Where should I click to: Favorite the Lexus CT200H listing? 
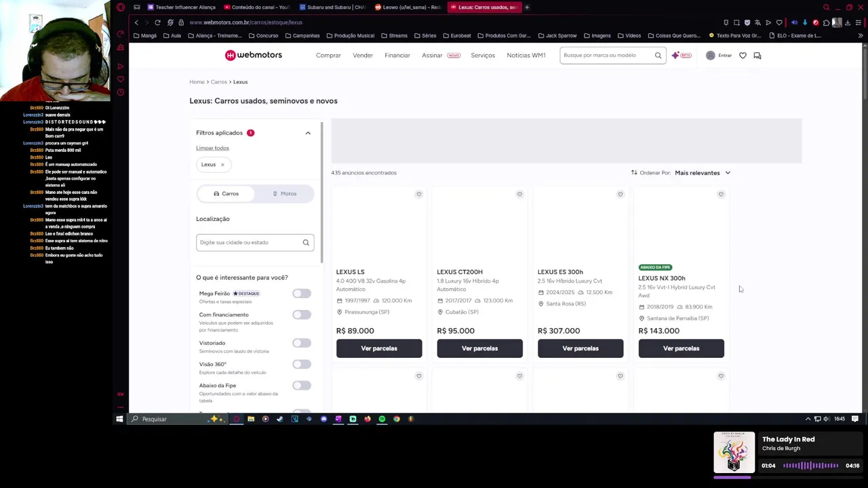tap(519, 195)
